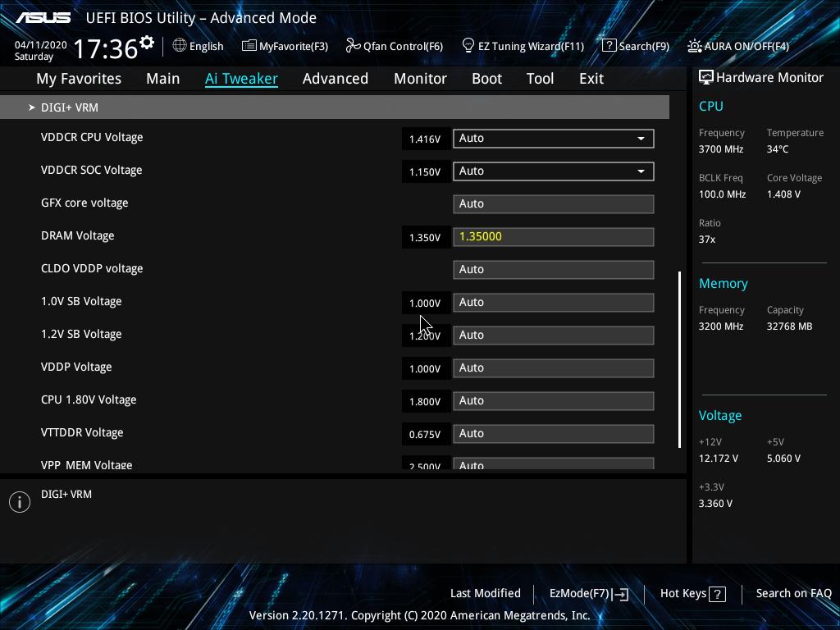Screen dimensions: 840x630
Task: Select the VDDCR CPU Voltage label
Action: [92, 137]
